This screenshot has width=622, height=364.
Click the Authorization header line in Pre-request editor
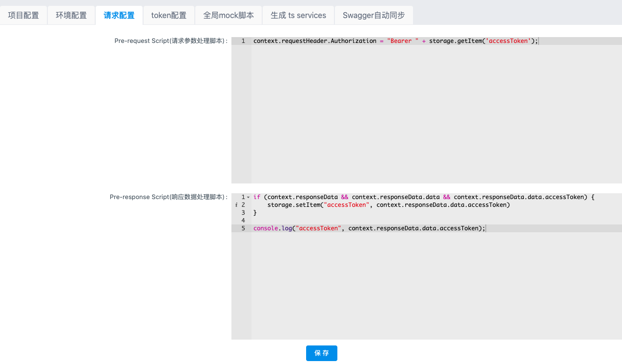(395, 41)
